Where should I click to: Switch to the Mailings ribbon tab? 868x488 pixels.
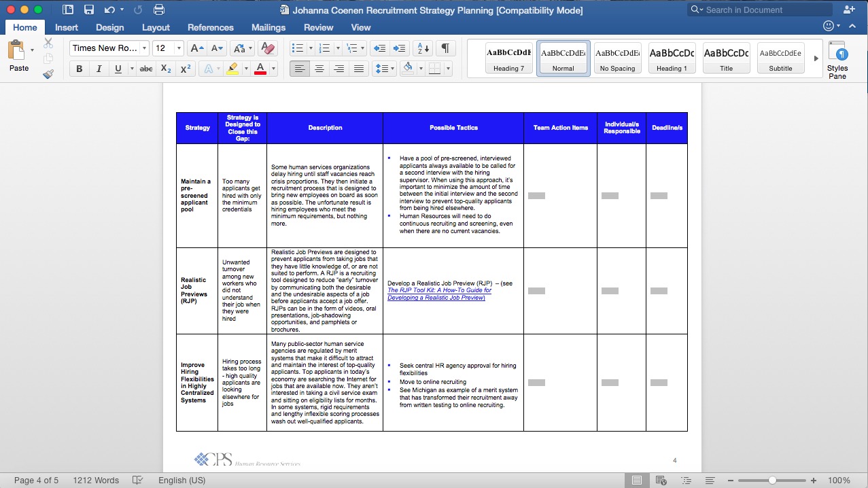(268, 27)
